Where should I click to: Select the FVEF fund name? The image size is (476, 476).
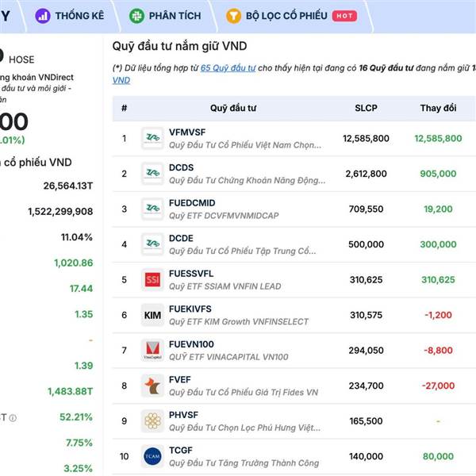(180, 380)
